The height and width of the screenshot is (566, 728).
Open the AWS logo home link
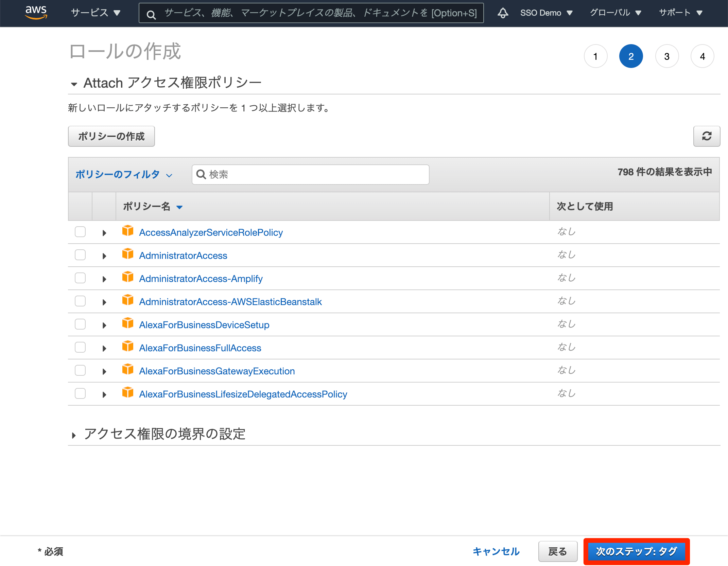[36, 13]
